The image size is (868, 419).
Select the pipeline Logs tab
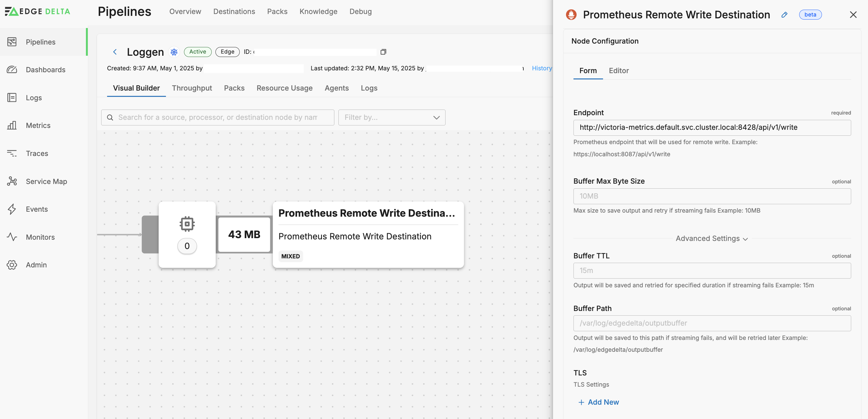click(x=369, y=88)
